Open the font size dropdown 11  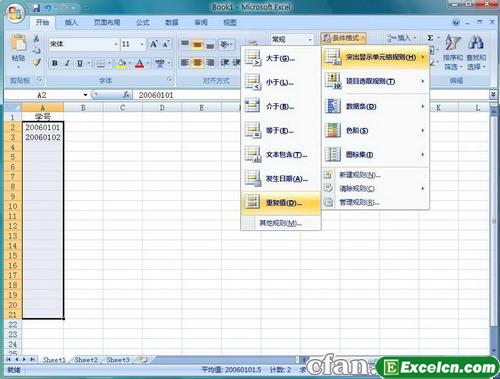click(142, 44)
